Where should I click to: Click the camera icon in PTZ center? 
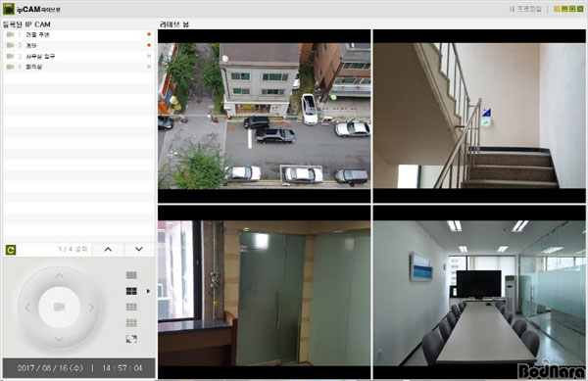(x=59, y=308)
